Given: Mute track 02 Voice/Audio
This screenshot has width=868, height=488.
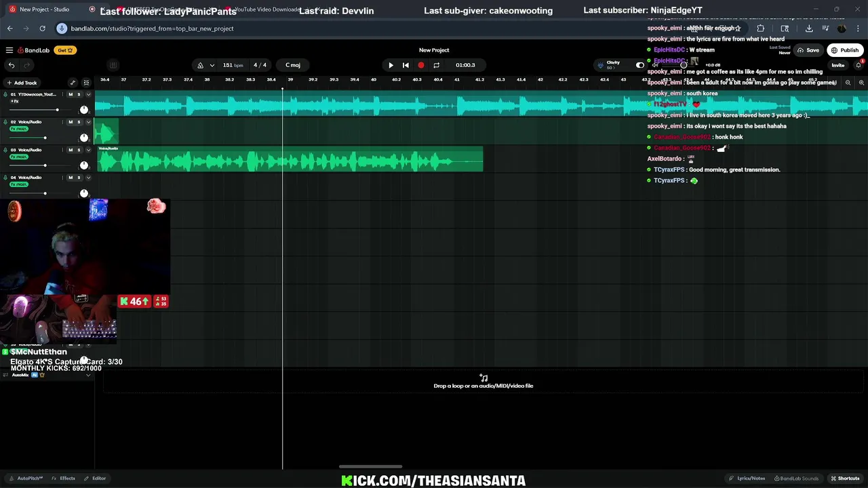Looking at the screenshot, I should tap(71, 122).
